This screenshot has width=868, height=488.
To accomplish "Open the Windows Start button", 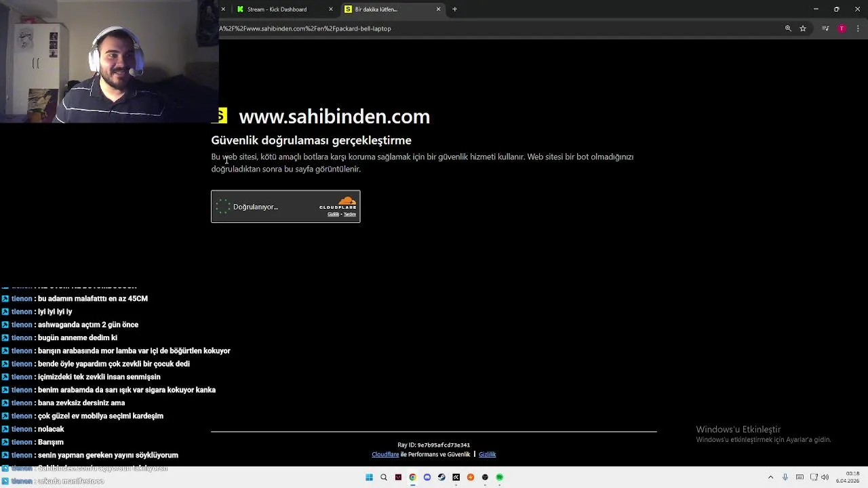I will coord(369,477).
